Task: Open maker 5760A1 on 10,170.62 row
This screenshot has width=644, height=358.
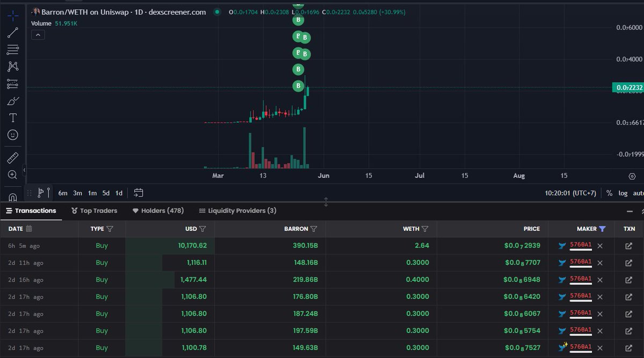Action: (x=581, y=246)
